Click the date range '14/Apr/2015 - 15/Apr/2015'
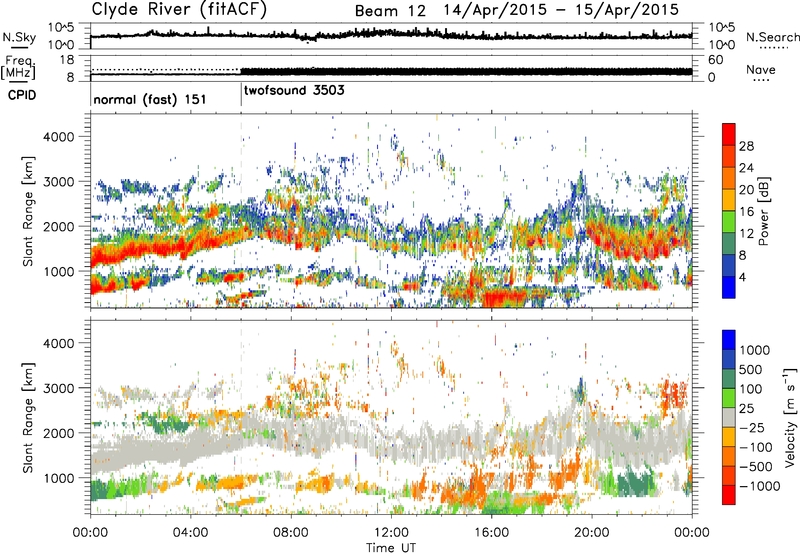This screenshot has width=800, height=554. [x=561, y=10]
